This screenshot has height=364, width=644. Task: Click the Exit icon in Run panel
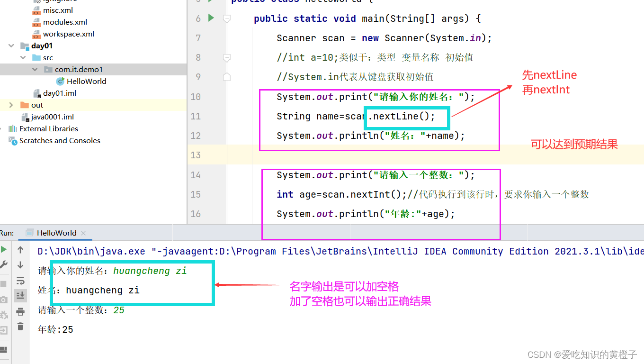(x=4, y=330)
